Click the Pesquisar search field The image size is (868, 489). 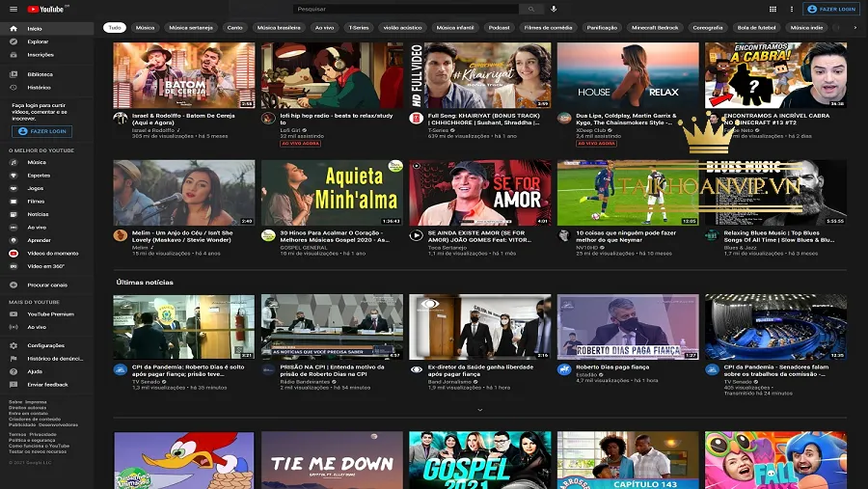tap(406, 9)
